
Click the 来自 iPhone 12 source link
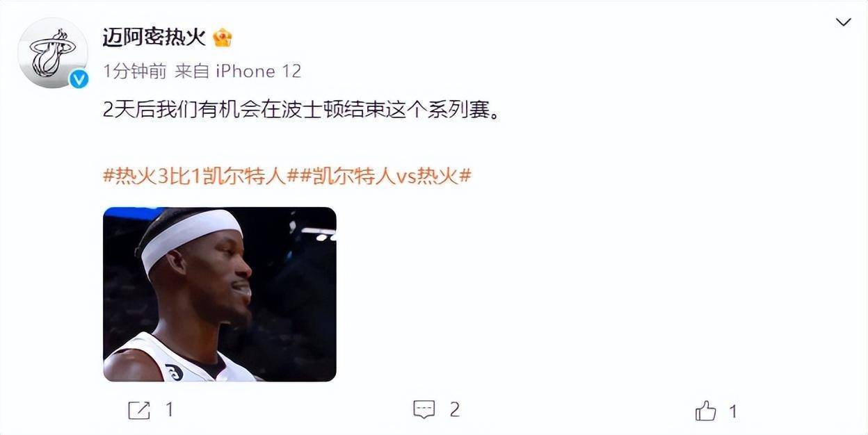pyautogui.click(x=238, y=71)
